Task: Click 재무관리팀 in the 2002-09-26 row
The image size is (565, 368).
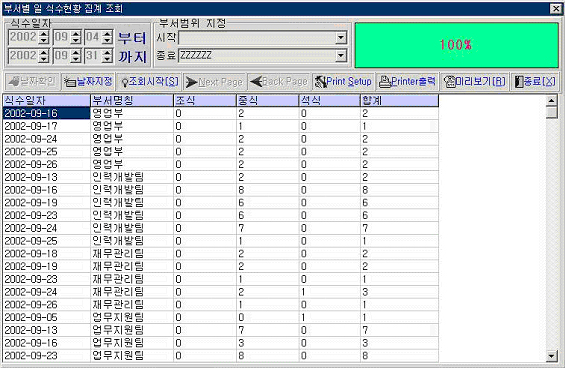Action: point(132,305)
